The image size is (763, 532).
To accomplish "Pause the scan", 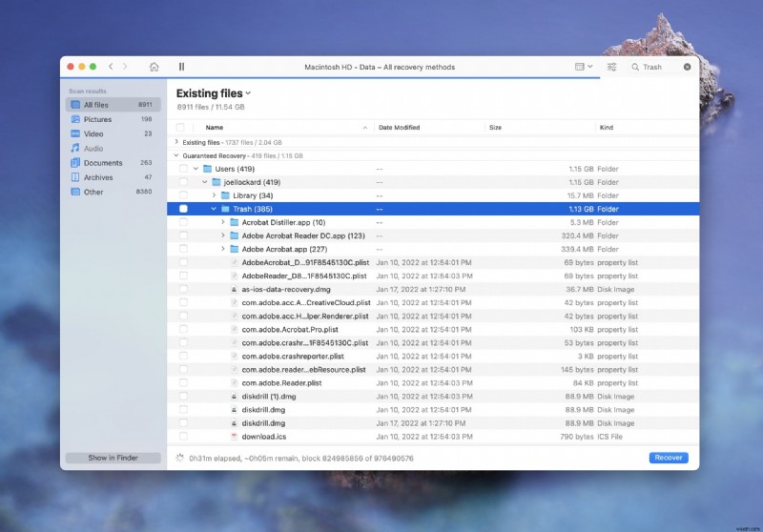I will point(181,67).
